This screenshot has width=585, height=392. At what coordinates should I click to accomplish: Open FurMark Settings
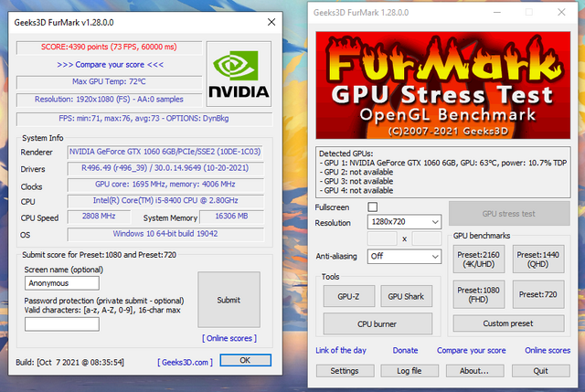pos(345,371)
